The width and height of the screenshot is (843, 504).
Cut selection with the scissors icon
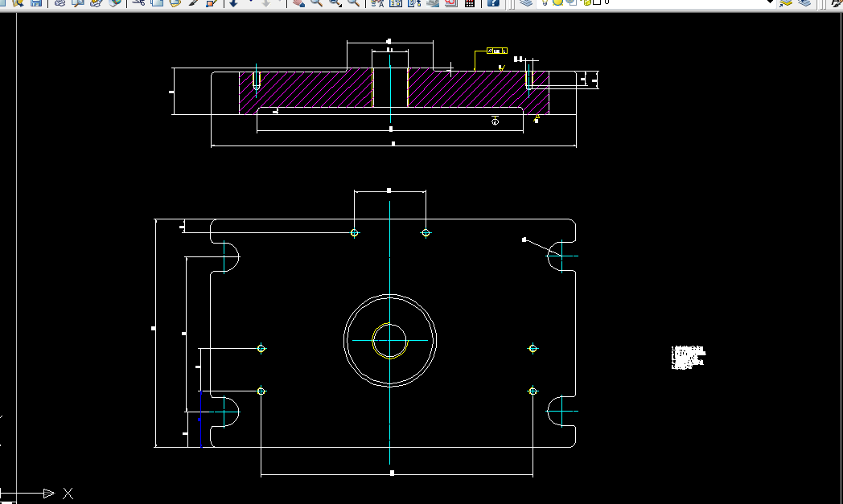138,2
